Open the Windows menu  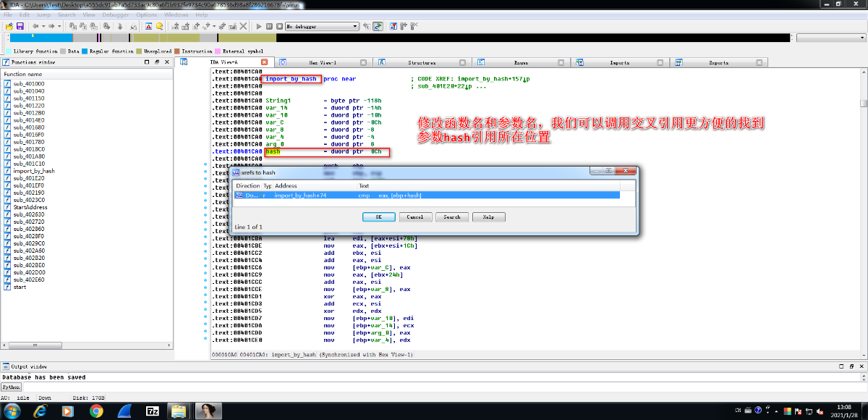point(176,14)
